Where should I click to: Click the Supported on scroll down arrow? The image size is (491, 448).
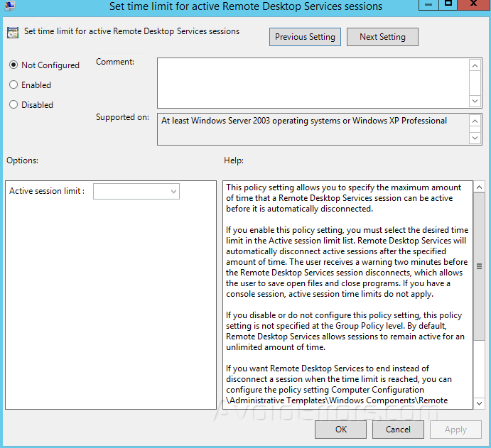coord(475,138)
